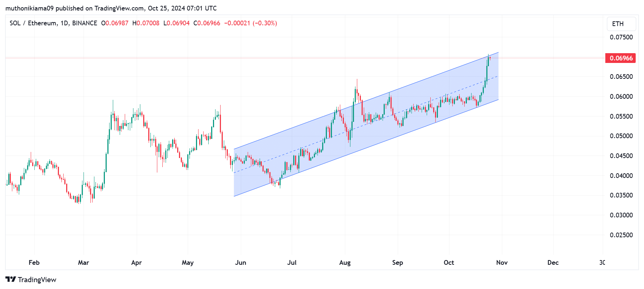Click the change value −0.00021 (−0.30%)
644x289 pixels.
coord(251,23)
